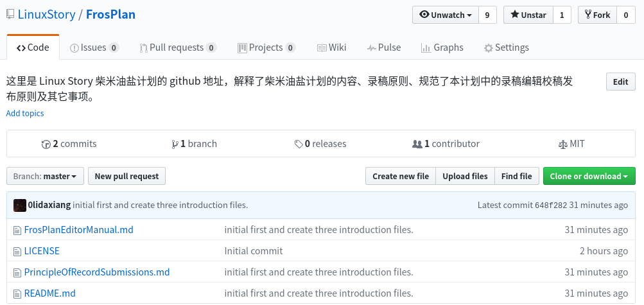The image size is (644, 305).
Task: Click the file icon next to README.md
Action: pos(17,294)
